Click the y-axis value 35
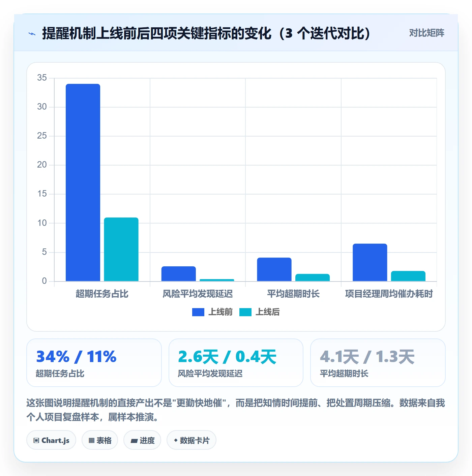The width and height of the screenshot is (472, 476). pos(42,78)
